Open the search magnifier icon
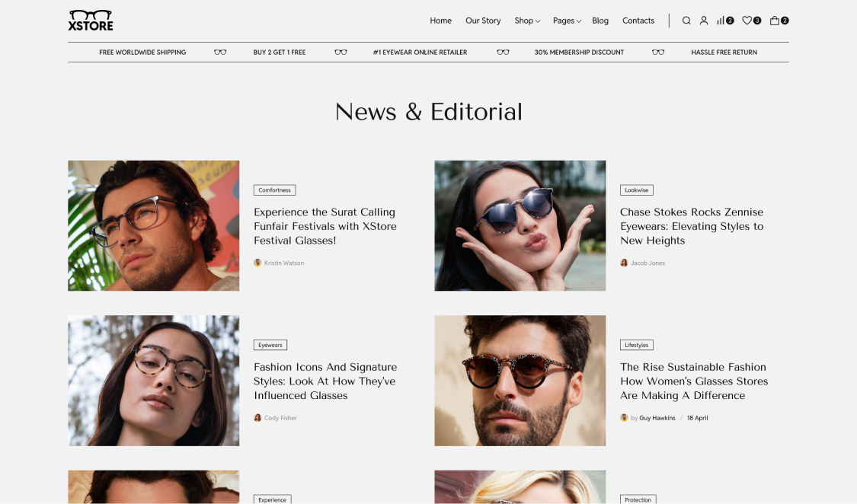 pos(686,21)
